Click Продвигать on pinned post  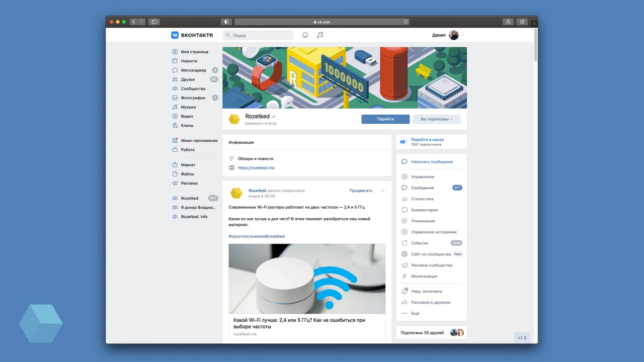361,191
